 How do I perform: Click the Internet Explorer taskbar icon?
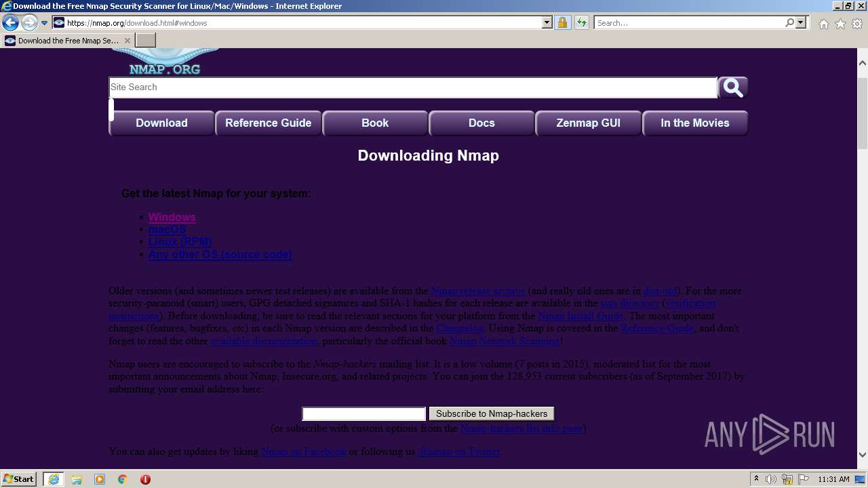point(54,479)
